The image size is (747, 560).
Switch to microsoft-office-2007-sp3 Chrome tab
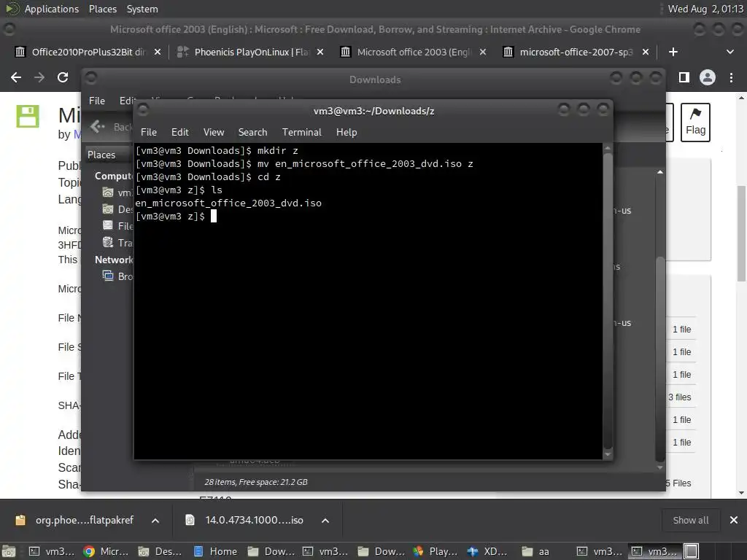pyautogui.click(x=569, y=52)
